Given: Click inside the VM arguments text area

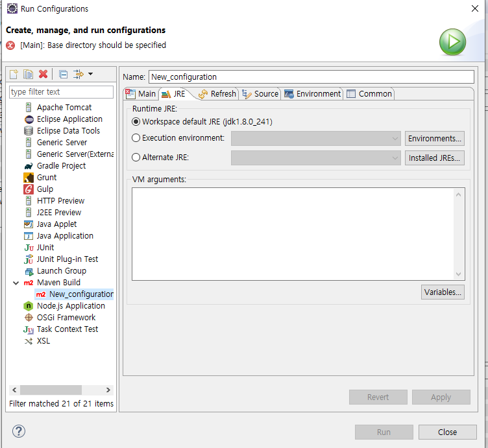Looking at the screenshot, I should pyautogui.click(x=293, y=234).
